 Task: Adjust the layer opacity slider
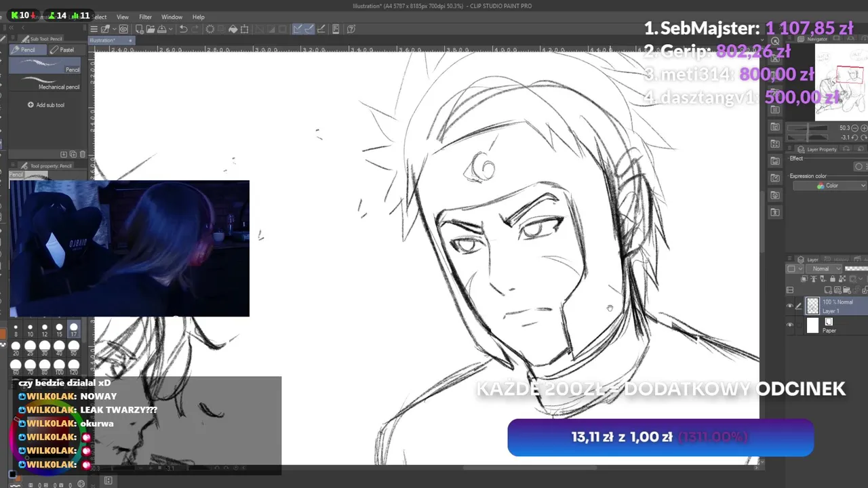pyautogui.click(x=856, y=269)
